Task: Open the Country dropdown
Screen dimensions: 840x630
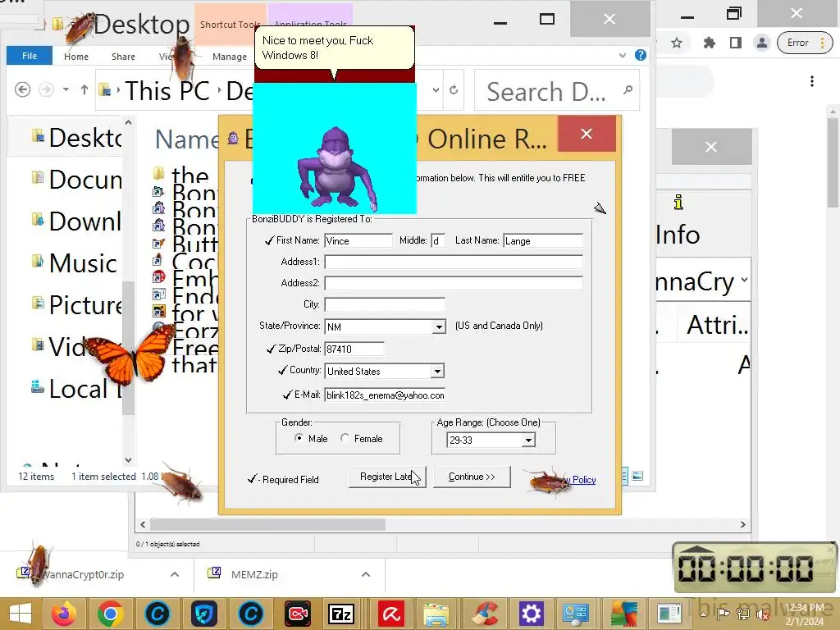Action: pos(437,371)
